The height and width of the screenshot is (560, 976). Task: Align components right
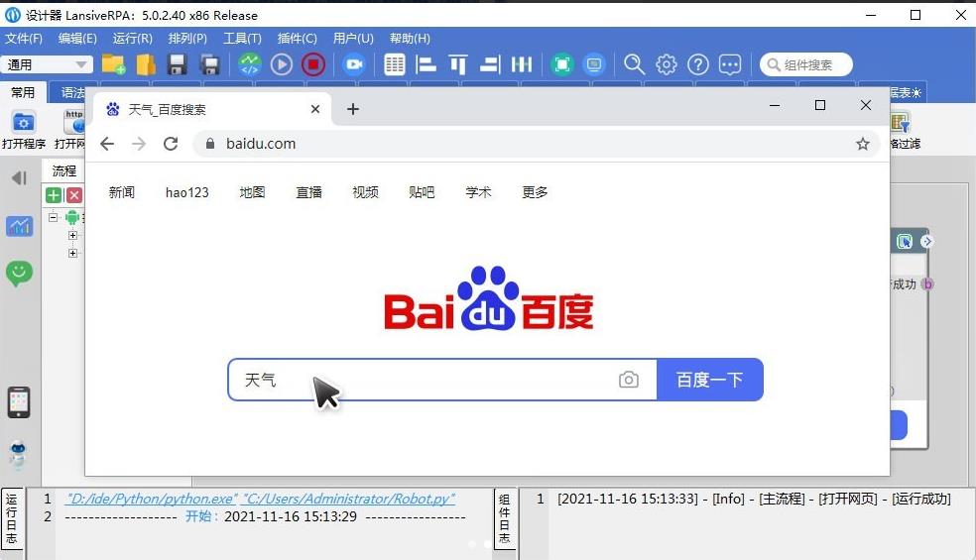[490, 64]
